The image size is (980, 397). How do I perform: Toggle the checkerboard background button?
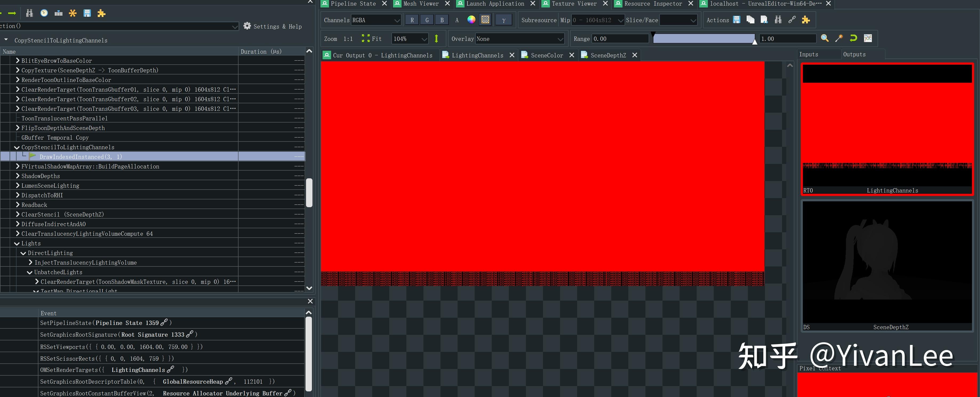pos(485,20)
